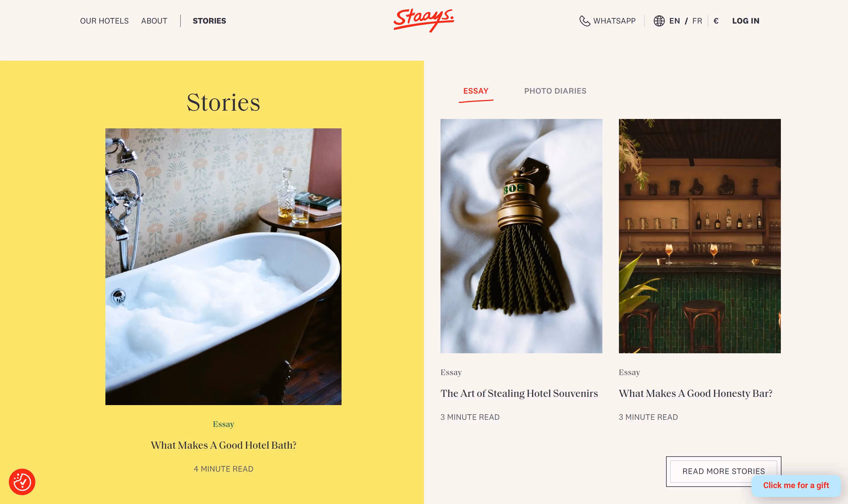Click the 'Click me for a gift' popup
848x504 pixels.
coord(796,485)
